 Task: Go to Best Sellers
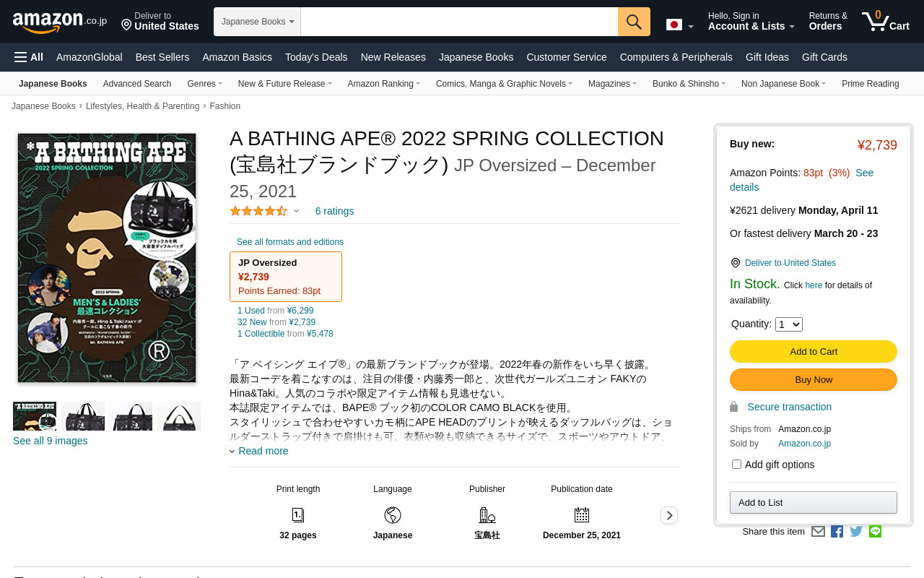click(162, 57)
